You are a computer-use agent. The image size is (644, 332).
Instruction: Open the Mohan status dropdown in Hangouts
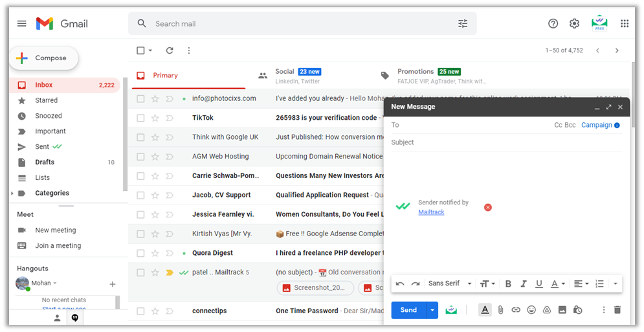point(54,283)
